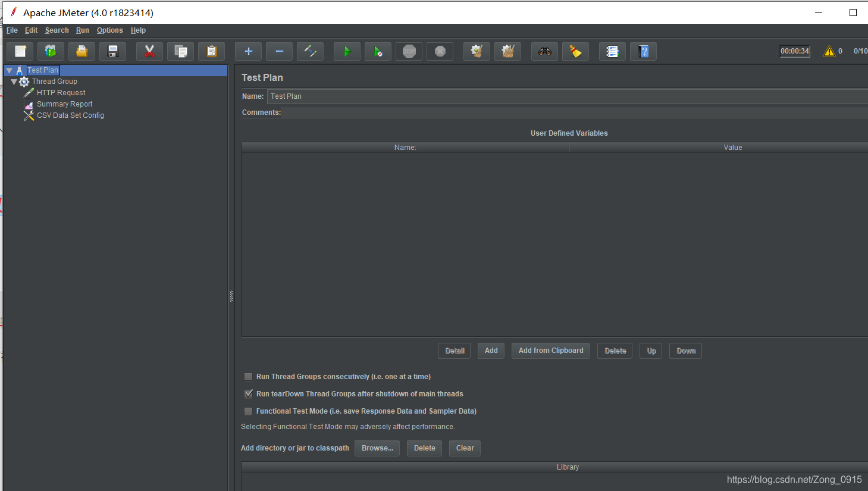This screenshot has height=491, width=868.
Task: Open the Help menu
Action: 138,30
